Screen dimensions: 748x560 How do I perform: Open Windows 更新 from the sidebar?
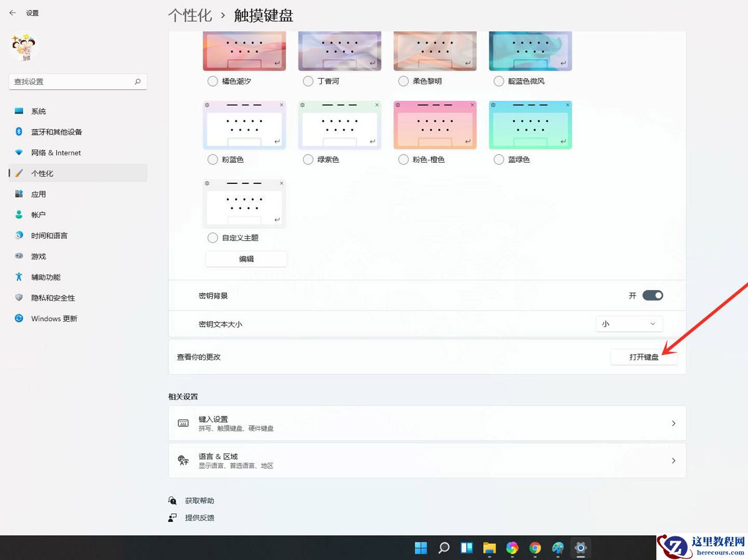tap(55, 318)
